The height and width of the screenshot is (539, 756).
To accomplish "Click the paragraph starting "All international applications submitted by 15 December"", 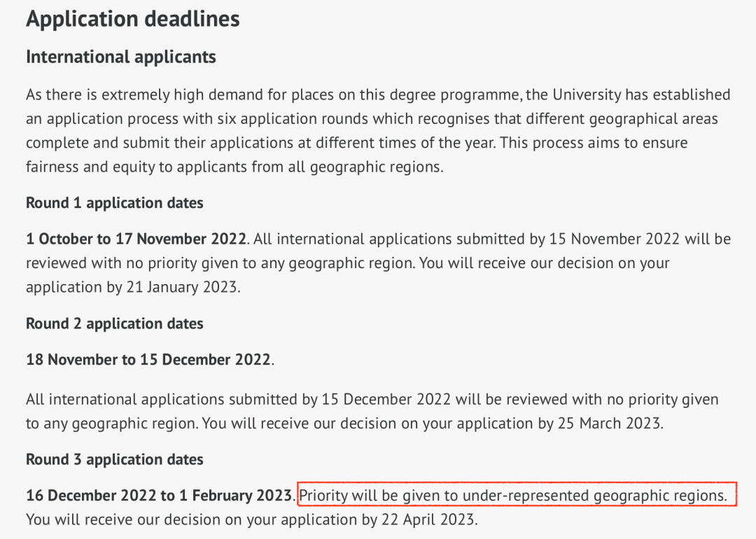I will (372, 412).
